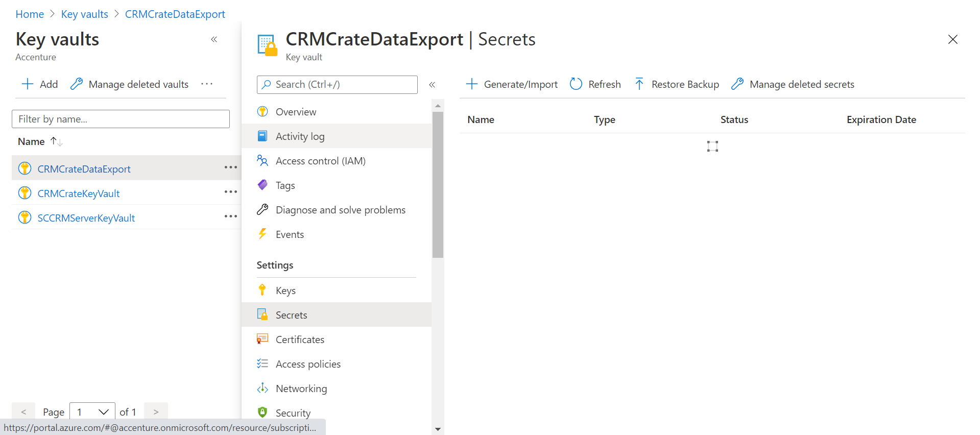Image resolution: width=980 pixels, height=435 pixels.
Task: Open options for CRMCrateDataExport vault
Action: coord(231,167)
